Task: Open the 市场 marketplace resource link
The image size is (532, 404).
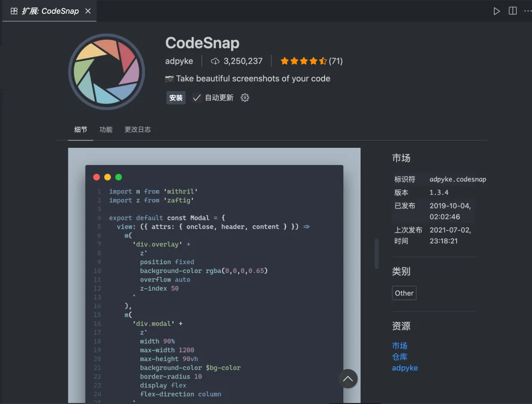Action: pyautogui.click(x=399, y=346)
